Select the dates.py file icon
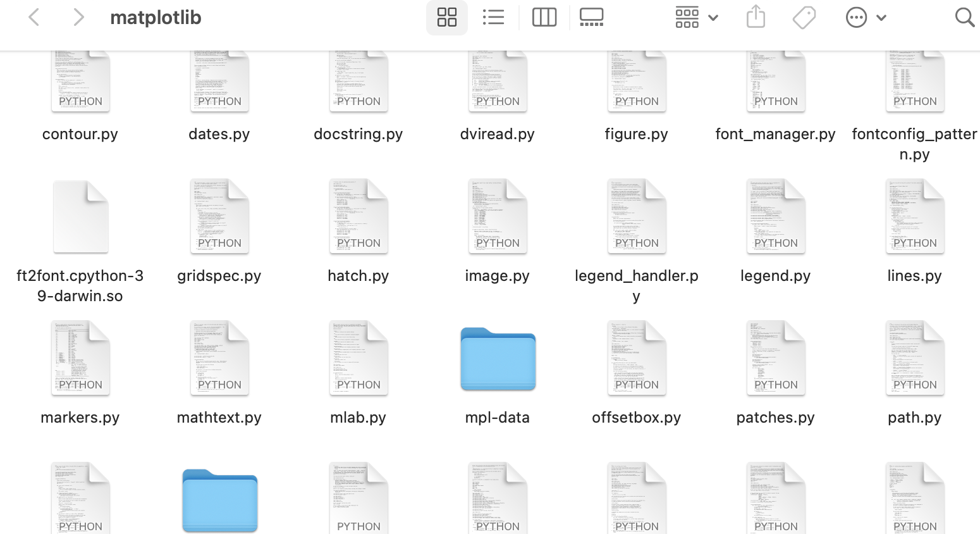 pos(219,81)
